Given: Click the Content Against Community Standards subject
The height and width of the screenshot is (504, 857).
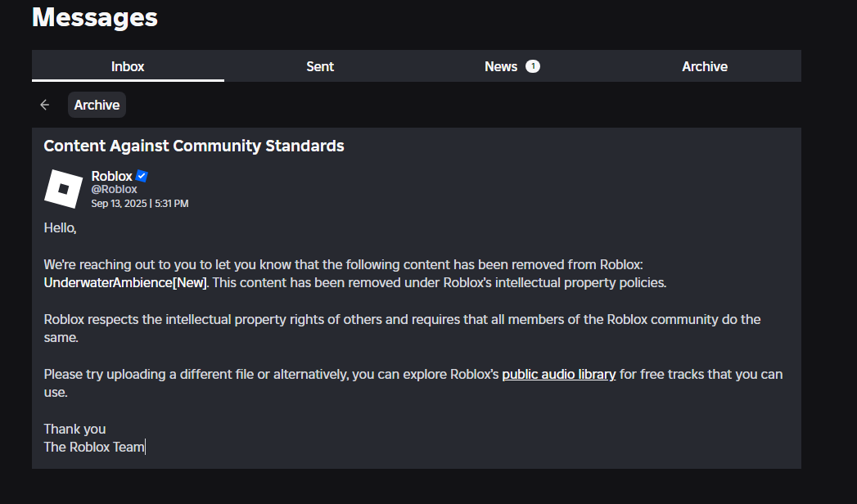Looking at the screenshot, I should click(194, 146).
